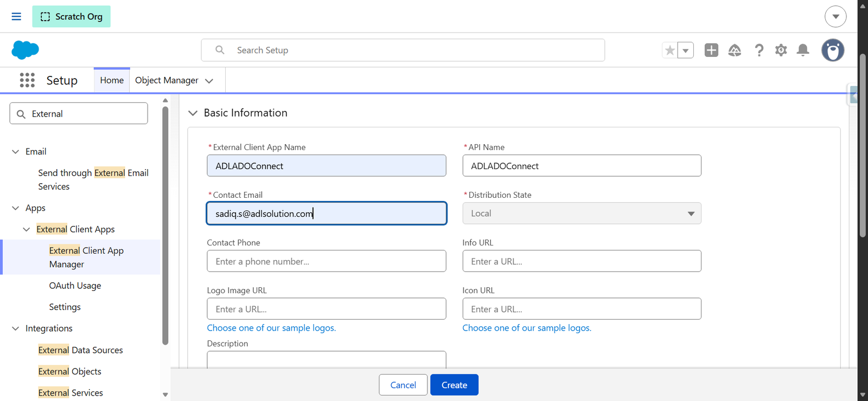Image resolution: width=868 pixels, height=401 pixels.
Task: Click the Description text area
Action: coord(327,359)
